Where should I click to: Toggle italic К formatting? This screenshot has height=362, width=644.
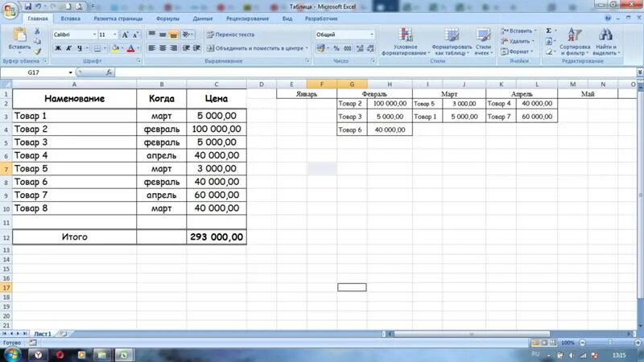point(68,48)
